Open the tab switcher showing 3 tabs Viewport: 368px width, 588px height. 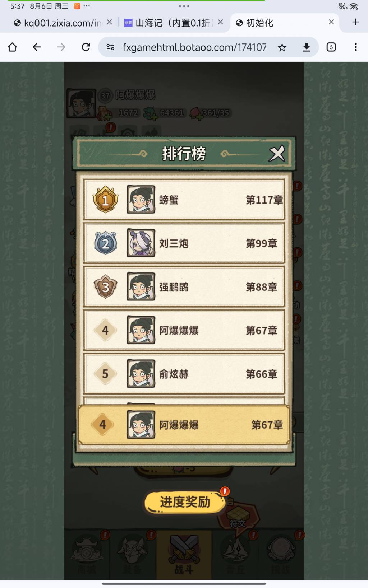pos(331,47)
